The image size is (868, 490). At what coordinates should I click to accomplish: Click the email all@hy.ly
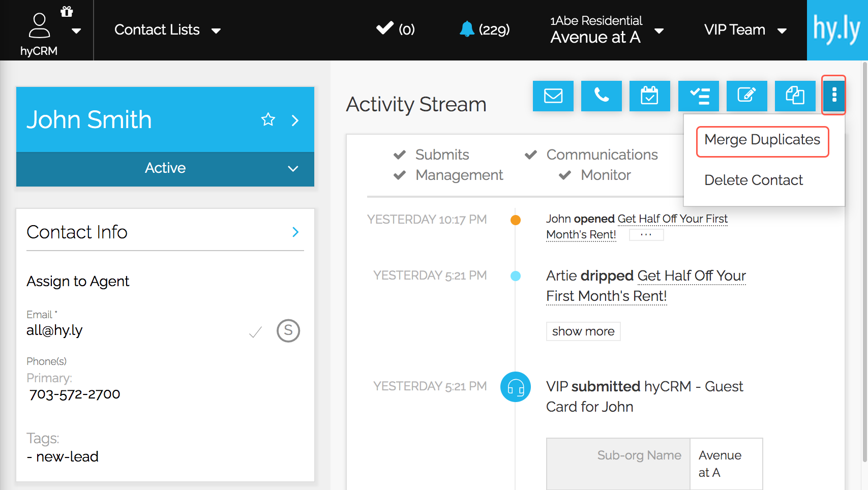click(54, 330)
